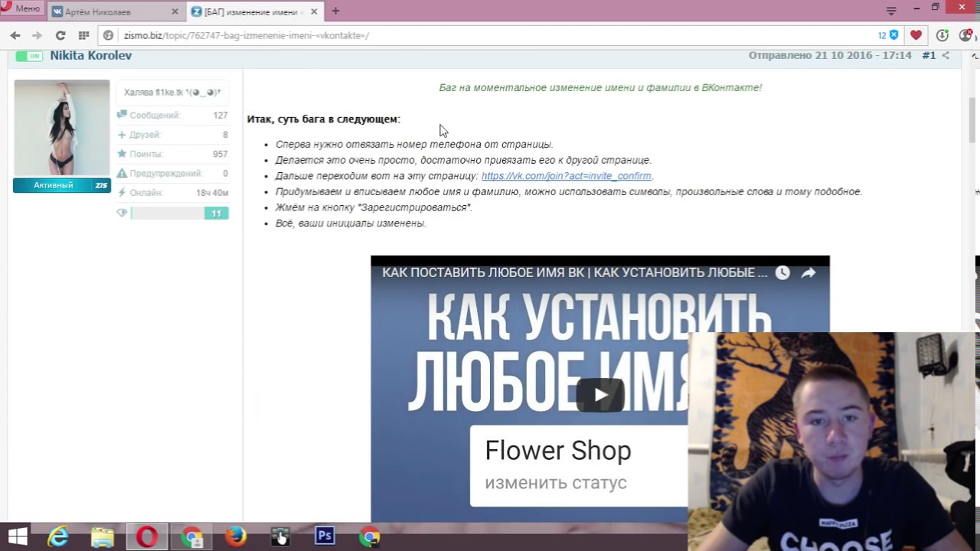Play the embedded YouTube video
980x551 pixels.
pos(600,395)
